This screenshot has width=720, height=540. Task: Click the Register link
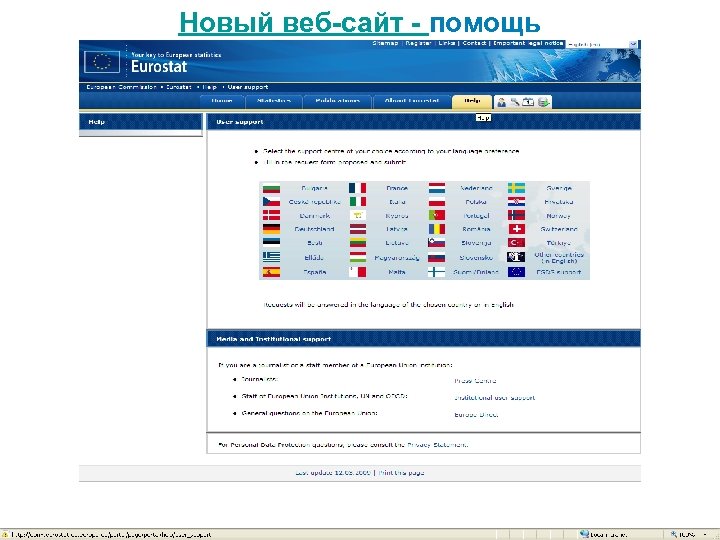click(418, 43)
